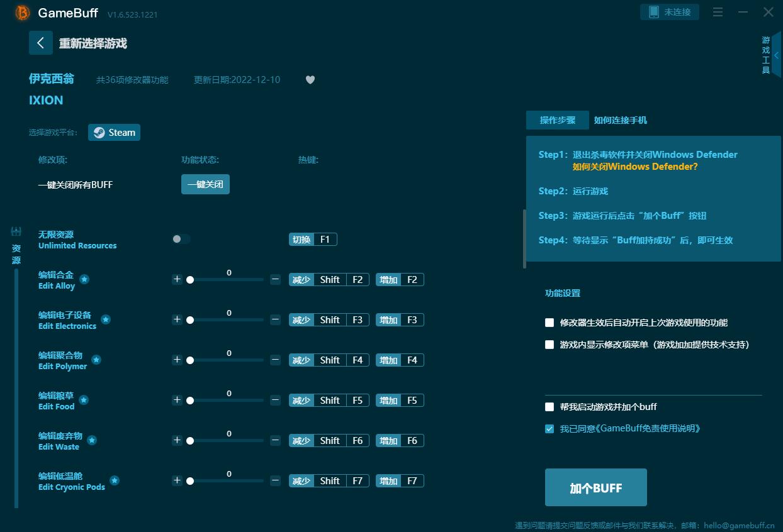Click the star icon beside Edit Polymer
This screenshot has width=783, height=532.
96,360
